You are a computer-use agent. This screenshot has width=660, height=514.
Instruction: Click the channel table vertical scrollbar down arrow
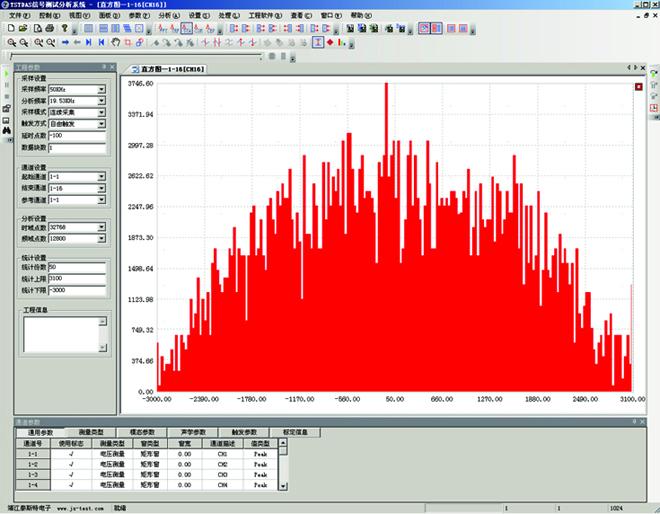click(x=283, y=485)
